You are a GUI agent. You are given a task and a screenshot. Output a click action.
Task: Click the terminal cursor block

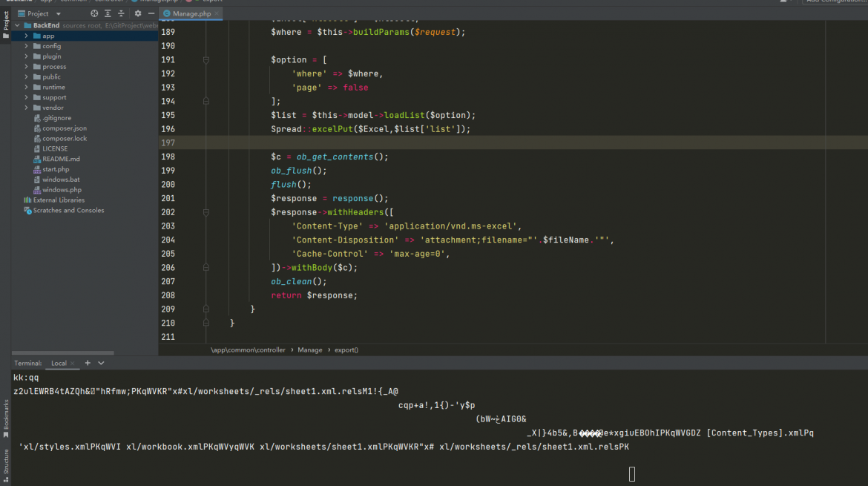631,474
